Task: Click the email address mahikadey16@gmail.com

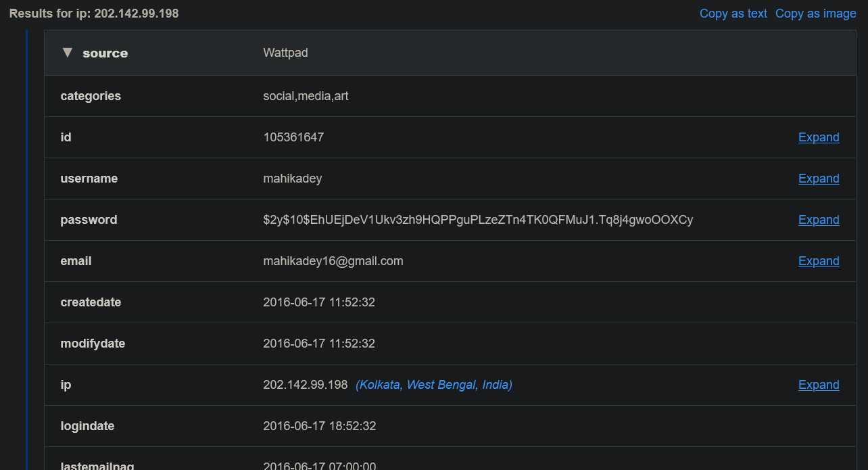Action: coord(333,261)
